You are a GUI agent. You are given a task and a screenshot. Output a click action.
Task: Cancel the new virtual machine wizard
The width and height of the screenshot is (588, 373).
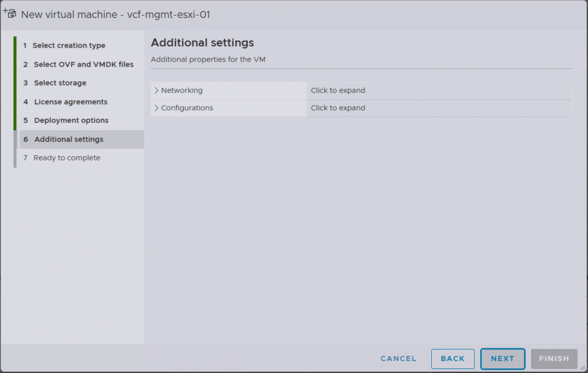(x=398, y=359)
